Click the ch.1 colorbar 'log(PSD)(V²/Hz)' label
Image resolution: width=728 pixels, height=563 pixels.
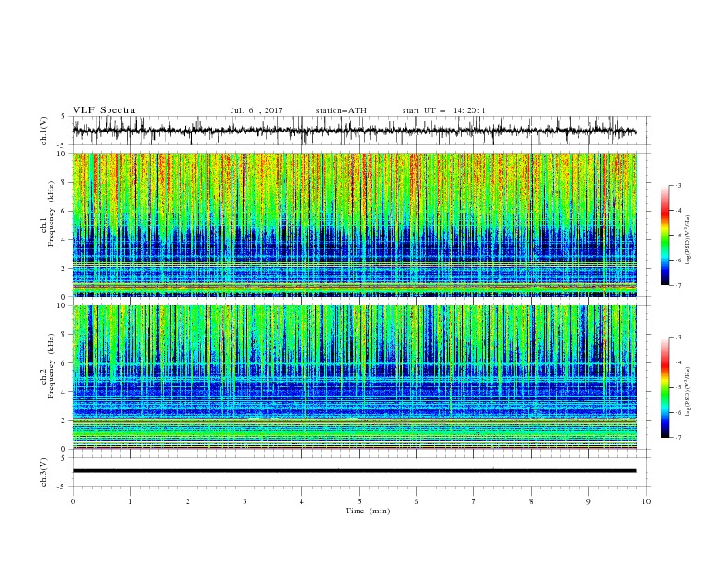click(x=689, y=240)
